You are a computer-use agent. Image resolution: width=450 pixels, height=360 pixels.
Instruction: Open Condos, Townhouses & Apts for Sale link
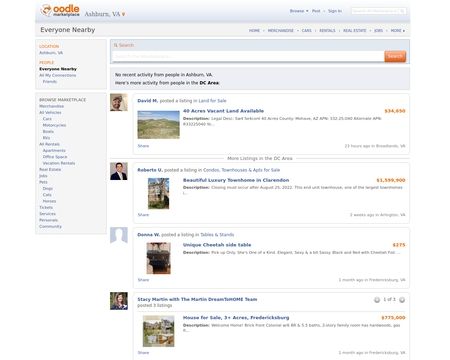point(241,170)
